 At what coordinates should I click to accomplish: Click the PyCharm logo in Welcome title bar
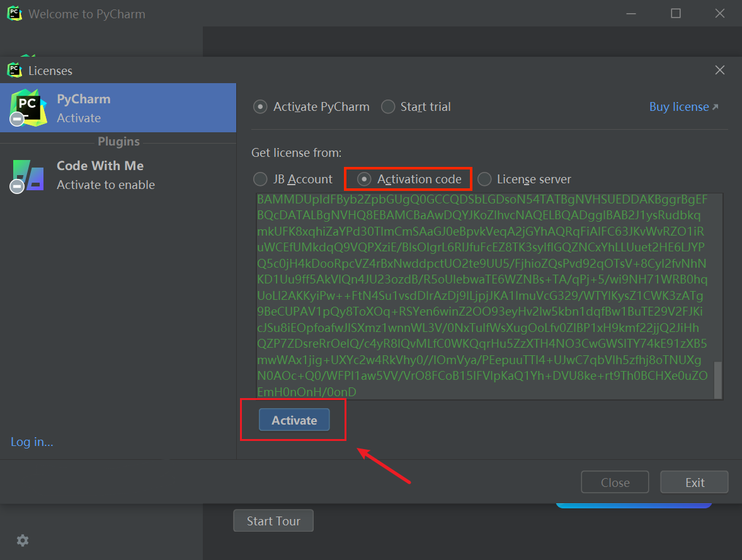coord(14,13)
